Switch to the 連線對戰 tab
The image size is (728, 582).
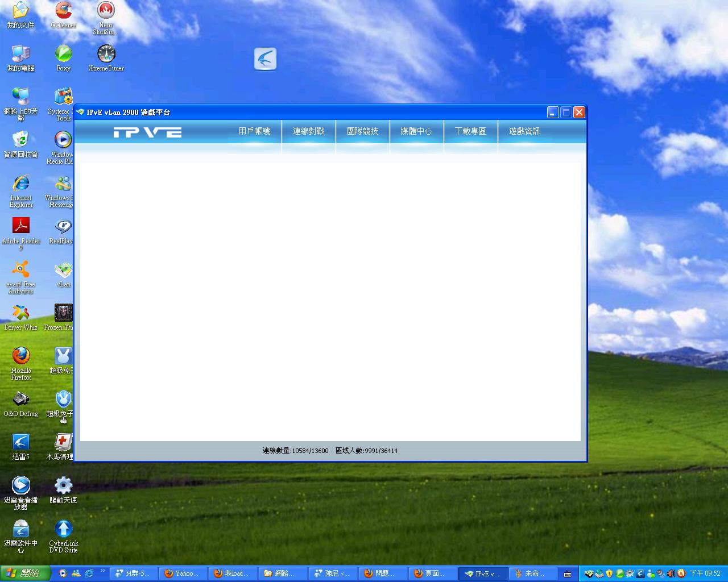point(309,131)
